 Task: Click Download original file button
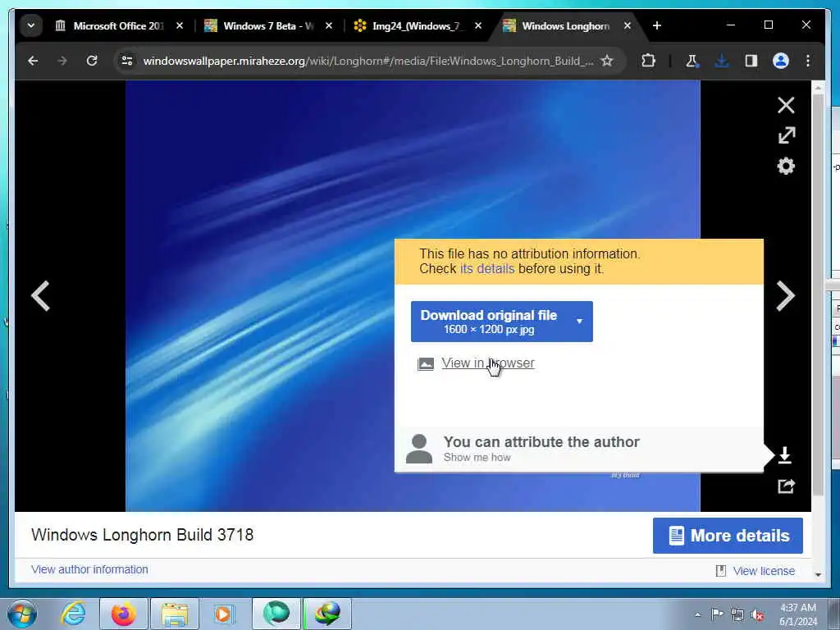click(x=501, y=322)
